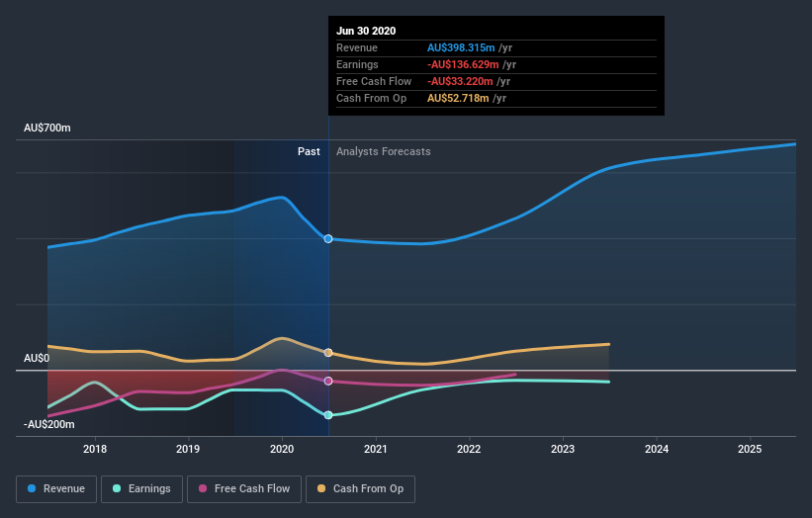Click the -AU$200m y-axis label
The width and height of the screenshot is (812, 518).
49,424
